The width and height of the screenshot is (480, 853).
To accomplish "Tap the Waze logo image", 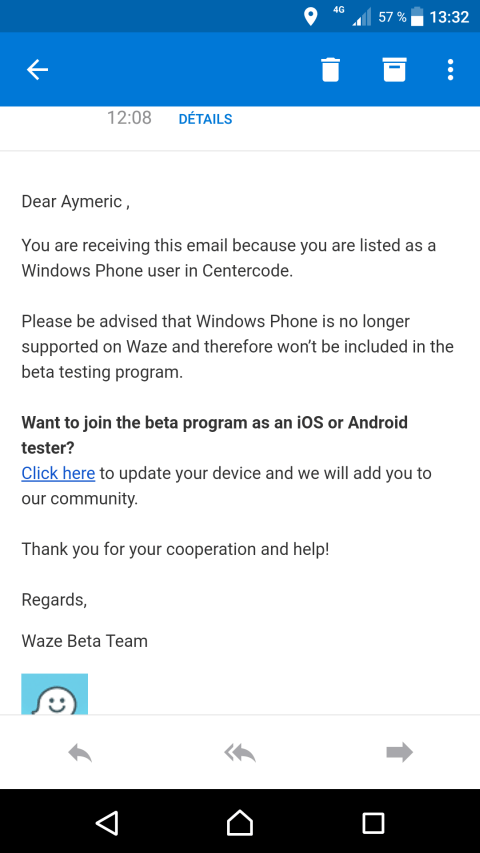I will [54, 694].
